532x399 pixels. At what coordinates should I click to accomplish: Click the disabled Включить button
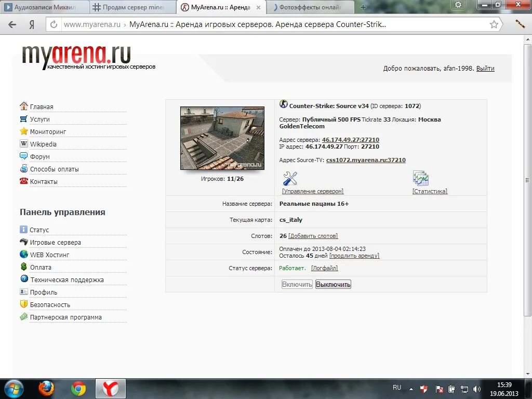[297, 284]
